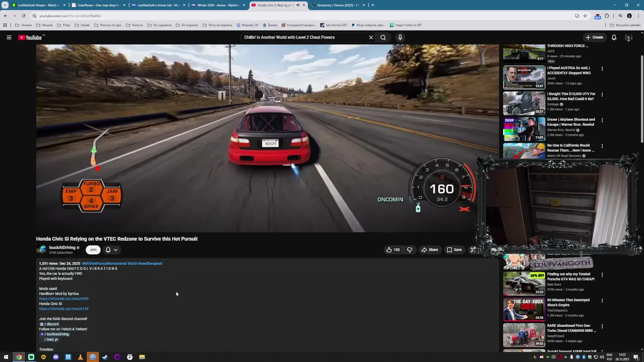Open options for '$15,000 UTV' video
This screenshot has width=644, height=362.
pos(602,95)
